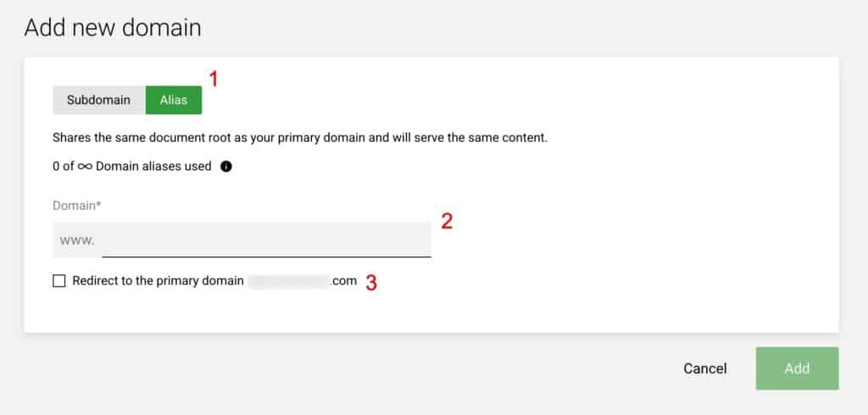Image resolution: width=868 pixels, height=415 pixels.
Task: Click the '0 of ∞ Domain aliases used' text
Action: [131, 166]
